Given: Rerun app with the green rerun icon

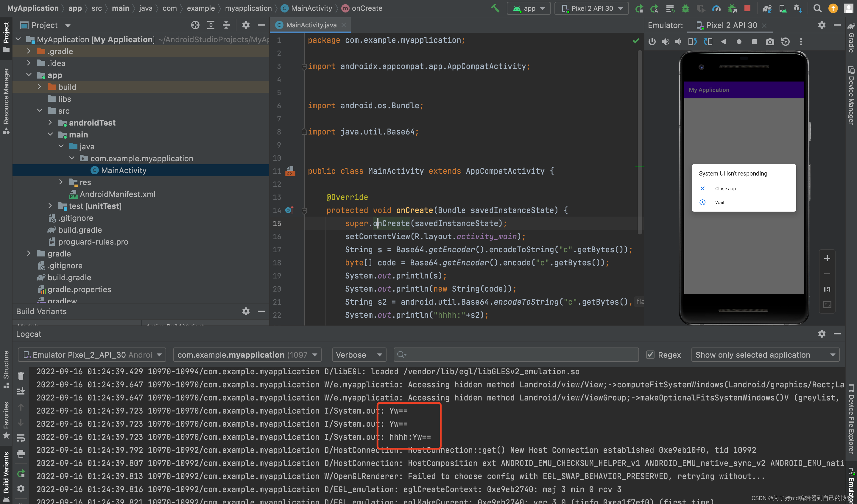Looking at the screenshot, I should click(x=639, y=9).
